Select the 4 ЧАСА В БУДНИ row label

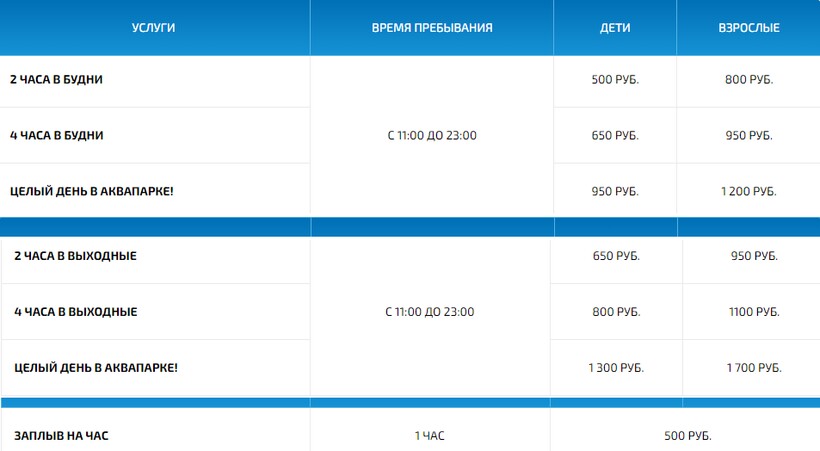pyautogui.click(x=57, y=135)
